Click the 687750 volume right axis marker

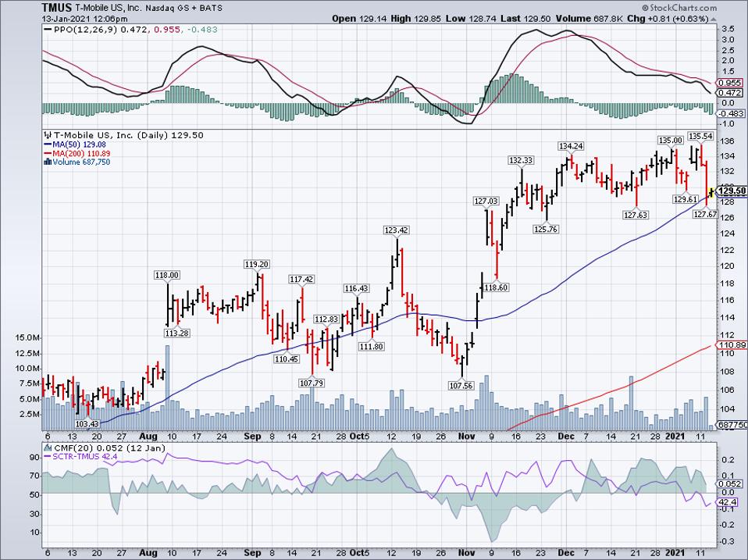[732, 425]
